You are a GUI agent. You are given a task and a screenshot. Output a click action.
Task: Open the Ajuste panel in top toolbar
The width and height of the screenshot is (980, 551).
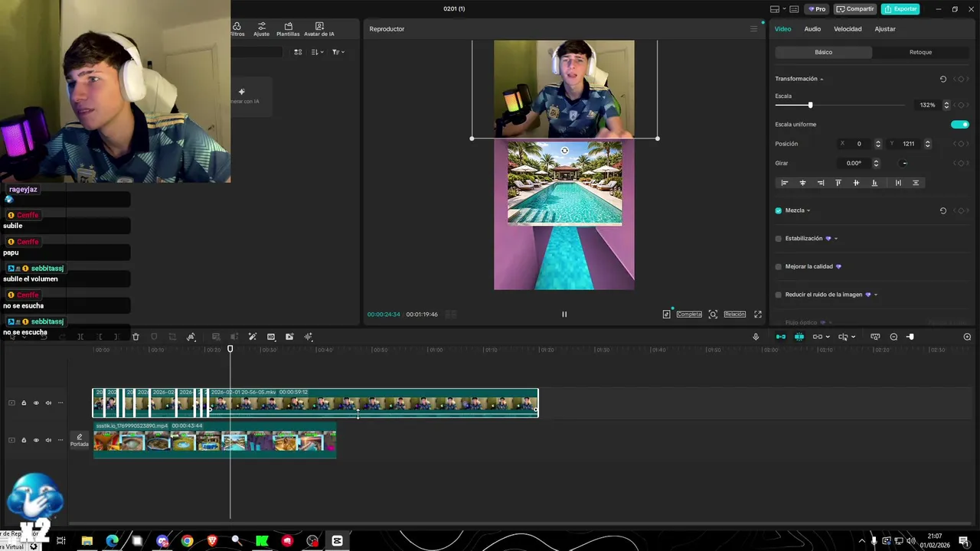[x=262, y=29]
